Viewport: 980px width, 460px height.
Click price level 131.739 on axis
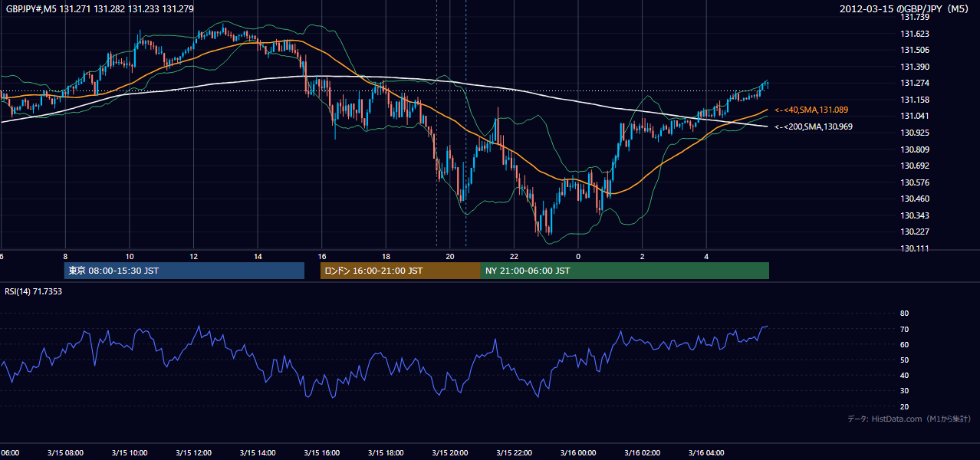point(915,17)
